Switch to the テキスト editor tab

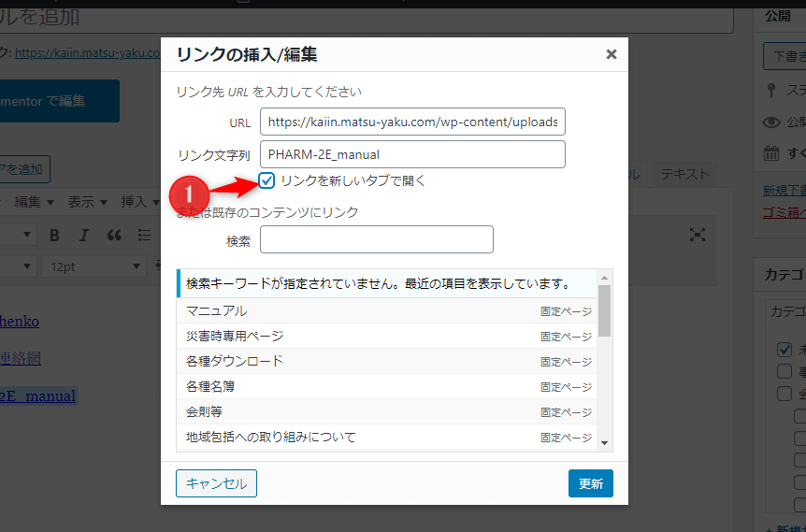coord(684,174)
